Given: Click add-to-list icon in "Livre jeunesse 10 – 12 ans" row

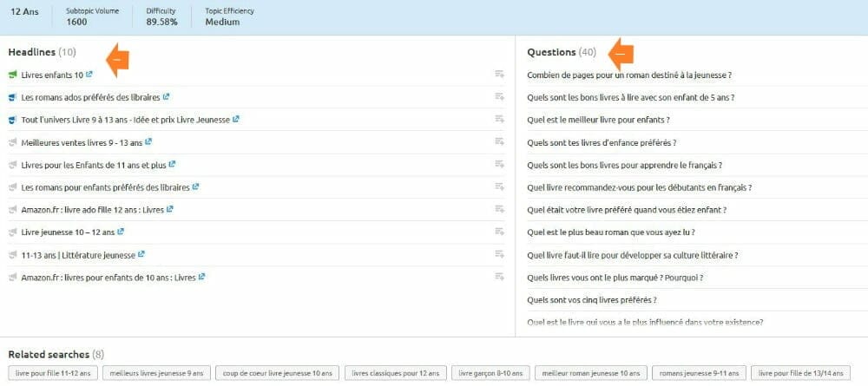Looking at the screenshot, I should [499, 232].
